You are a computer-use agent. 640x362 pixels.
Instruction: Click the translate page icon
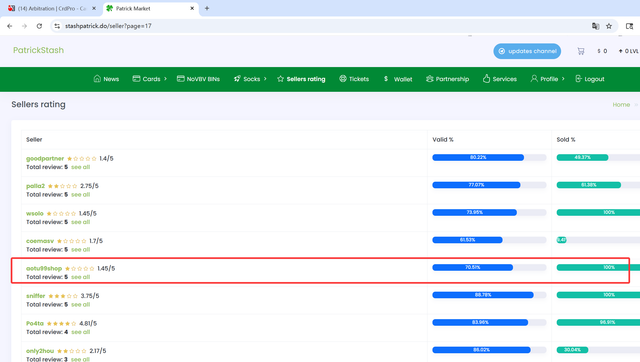tap(596, 26)
